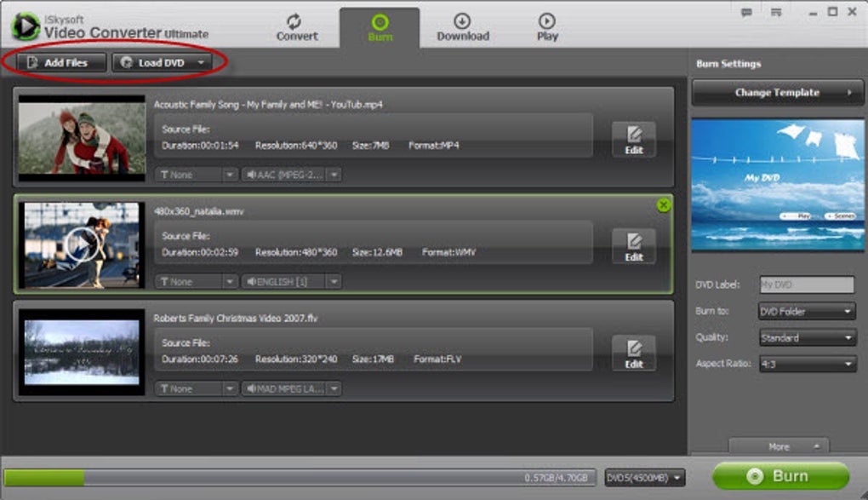Image resolution: width=868 pixels, height=500 pixels.
Task: Open the Play tab
Action: pyautogui.click(x=547, y=28)
